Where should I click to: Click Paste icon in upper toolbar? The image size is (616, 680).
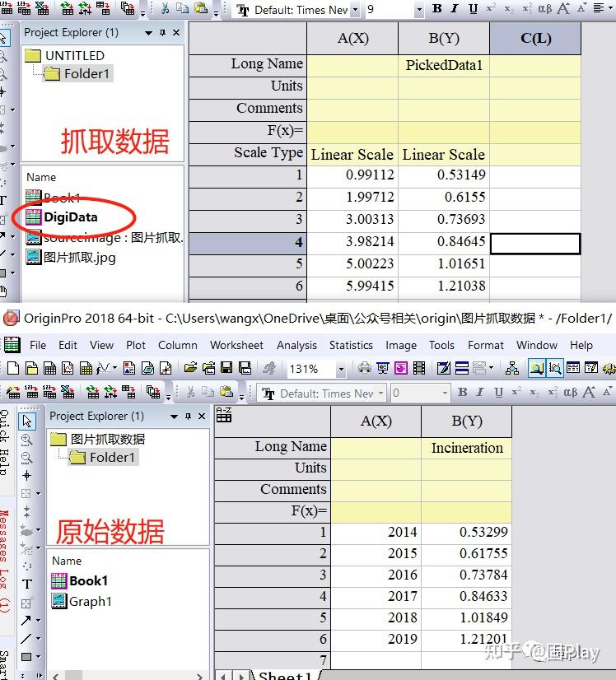coord(201,8)
